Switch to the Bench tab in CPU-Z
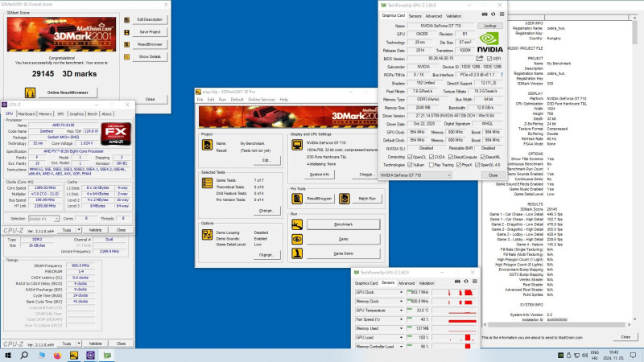 [x=93, y=113]
